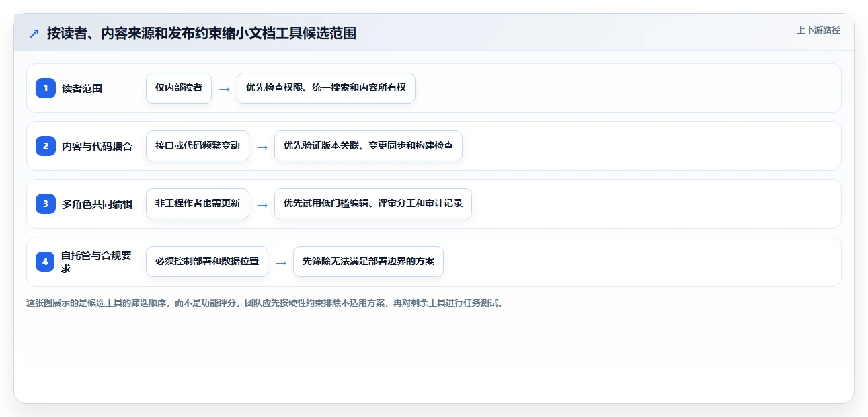This screenshot has width=868, height=417.
Task: Select the step 3 number badge
Action: (45, 204)
